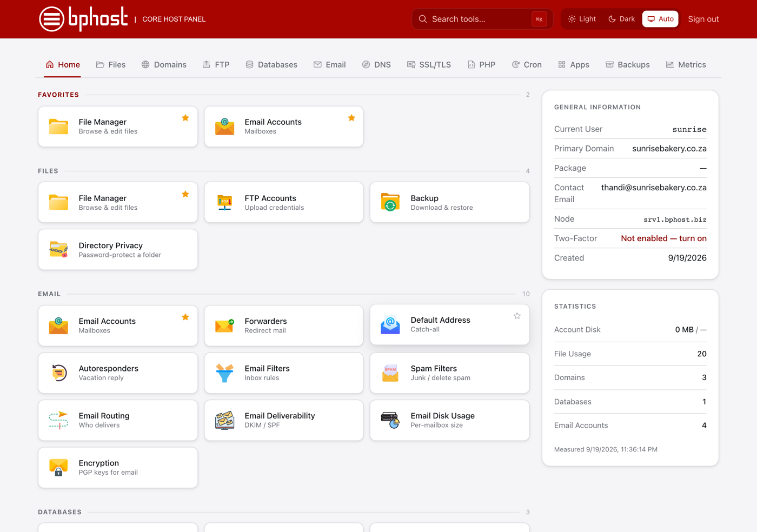Click the Sign out link

[703, 19]
